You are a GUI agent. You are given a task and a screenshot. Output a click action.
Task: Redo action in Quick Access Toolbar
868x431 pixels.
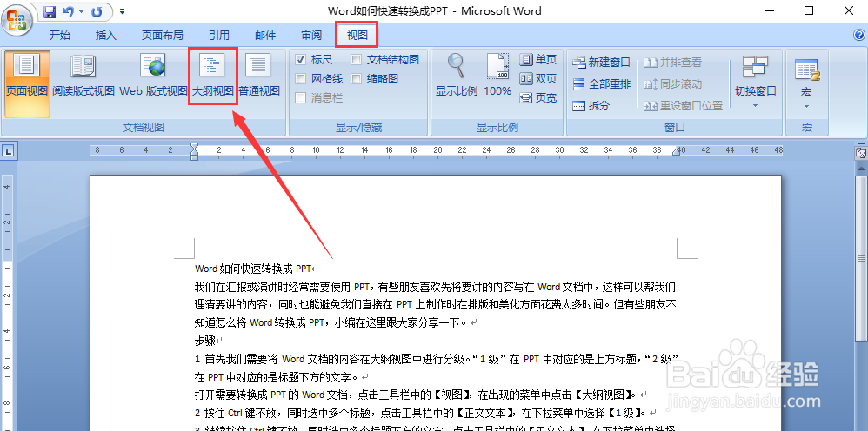pos(97,11)
